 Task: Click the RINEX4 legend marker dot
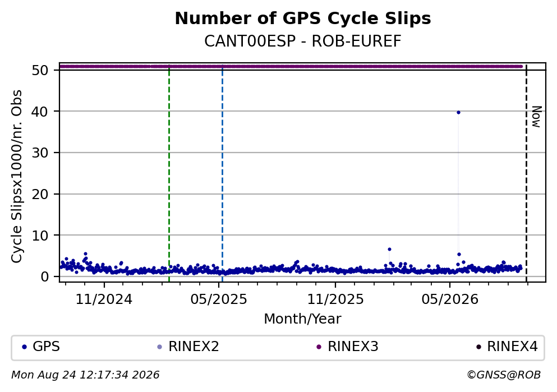[x=478, y=347]
